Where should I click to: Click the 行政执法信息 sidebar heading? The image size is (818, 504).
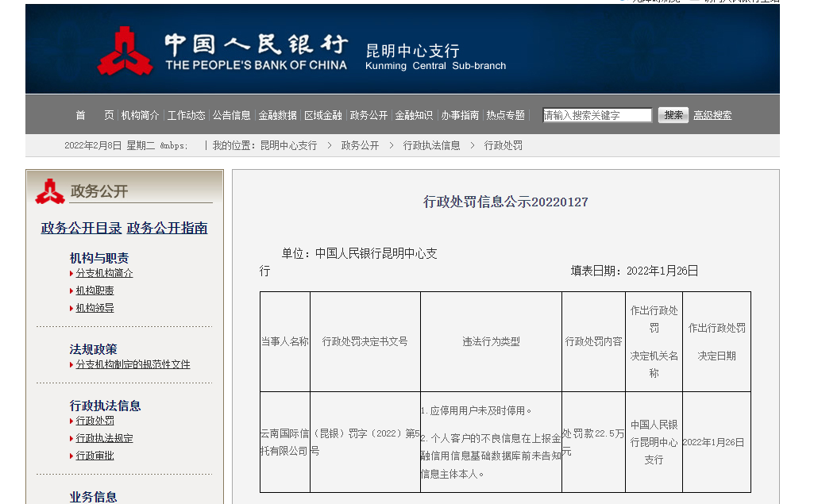point(106,406)
